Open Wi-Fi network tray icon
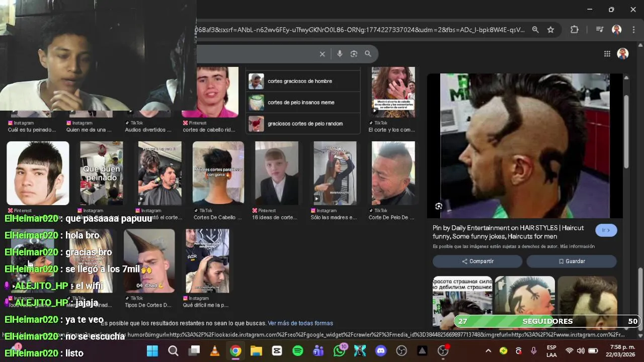 point(570,351)
